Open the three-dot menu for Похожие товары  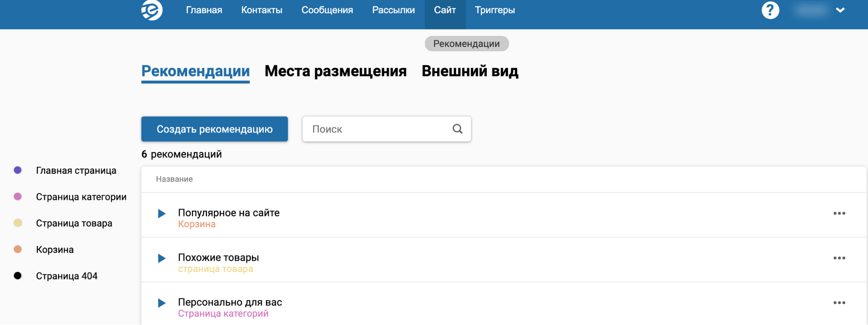point(839,258)
